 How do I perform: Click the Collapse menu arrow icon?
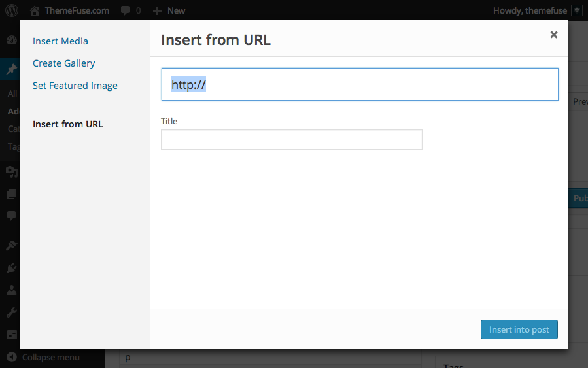[12, 357]
